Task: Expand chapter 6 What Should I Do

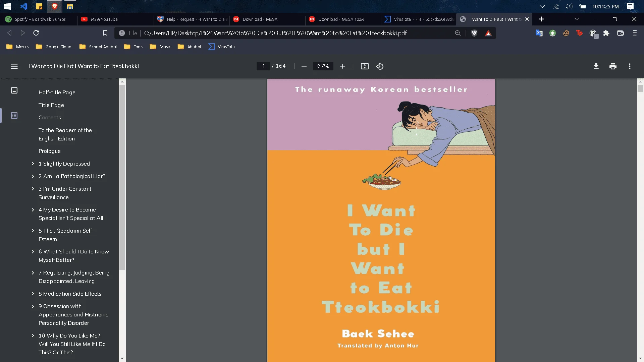Action: tap(33, 251)
